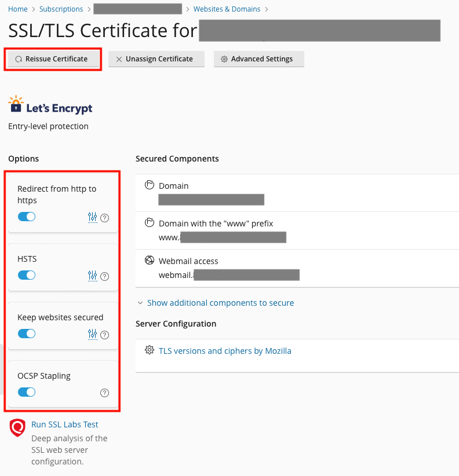Click help icon next to Redirect option
This screenshot has height=476, width=459.
click(x=105, y=218)
